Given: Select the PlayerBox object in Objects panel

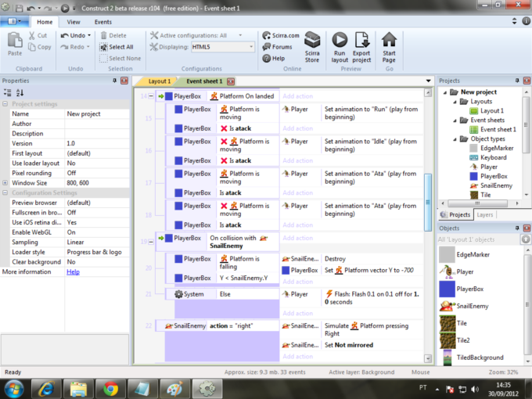Looking at the screenshot, I should click(x=461, y=289).
